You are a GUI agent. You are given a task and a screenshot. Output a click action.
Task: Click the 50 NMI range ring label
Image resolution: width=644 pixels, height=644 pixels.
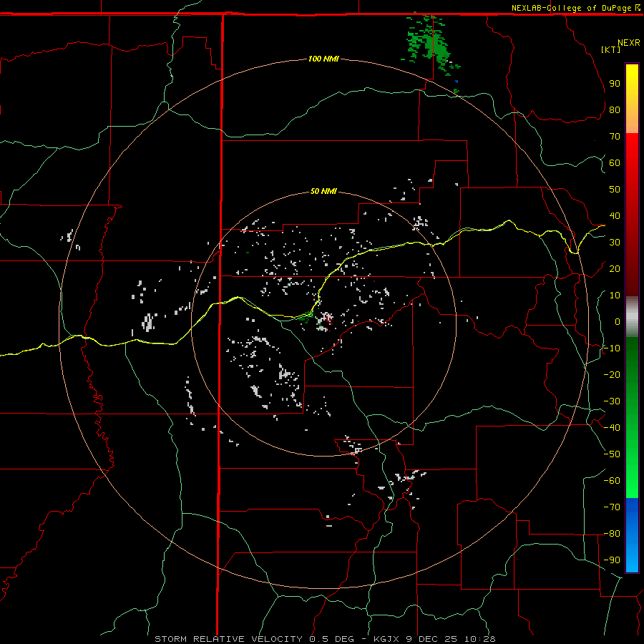(x=323, y=191)
